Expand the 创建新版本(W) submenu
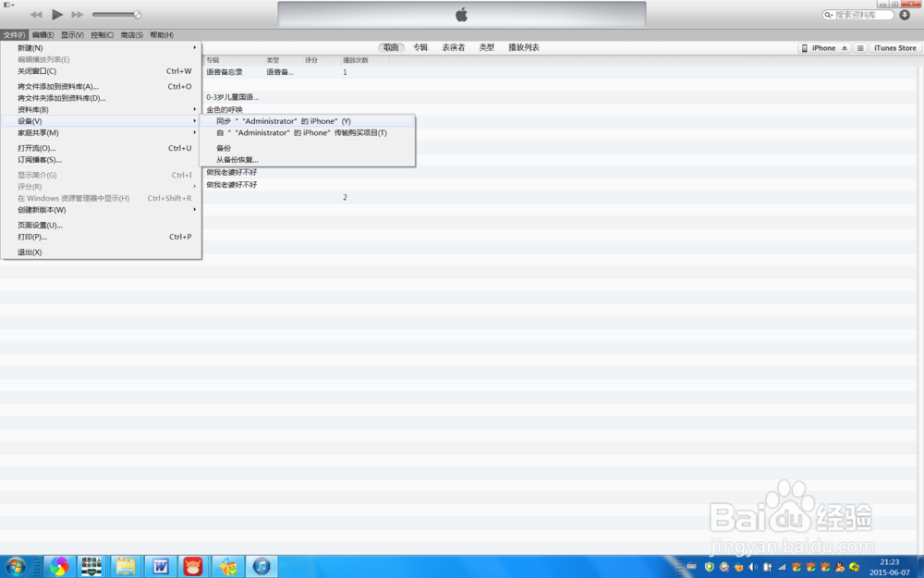Screen dimensions: 924x578 click(102, 209)
